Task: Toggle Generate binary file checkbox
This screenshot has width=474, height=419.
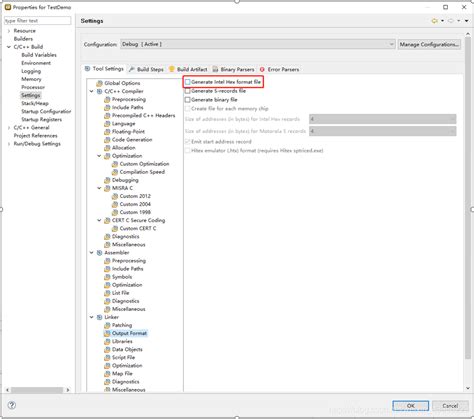Action: coord(188,100)
